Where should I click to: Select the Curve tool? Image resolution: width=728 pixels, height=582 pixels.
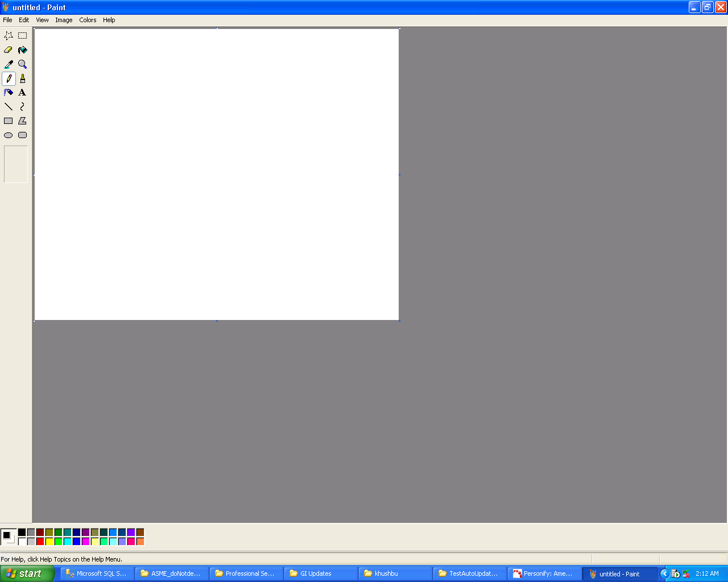pyautogui.click(x=23, y=107)
